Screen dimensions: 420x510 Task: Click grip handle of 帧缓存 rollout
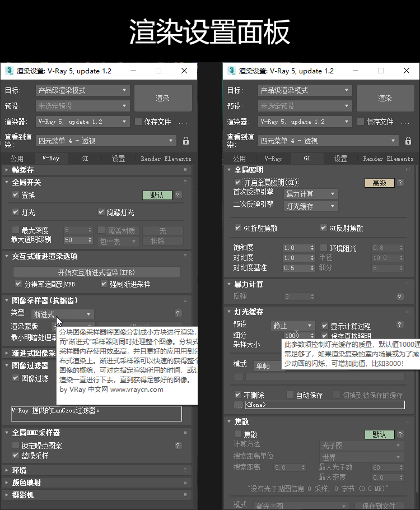[185, 169]
